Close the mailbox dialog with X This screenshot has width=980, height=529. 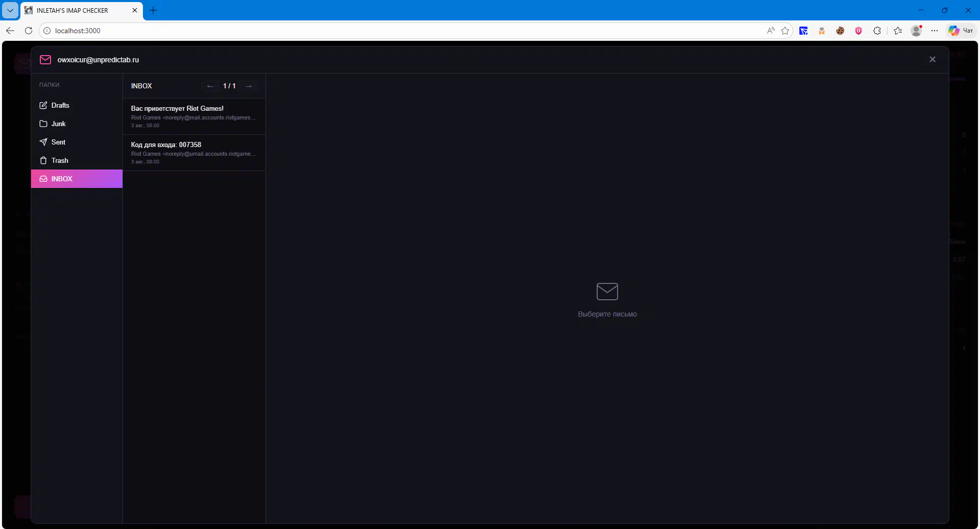pos(932,59)
